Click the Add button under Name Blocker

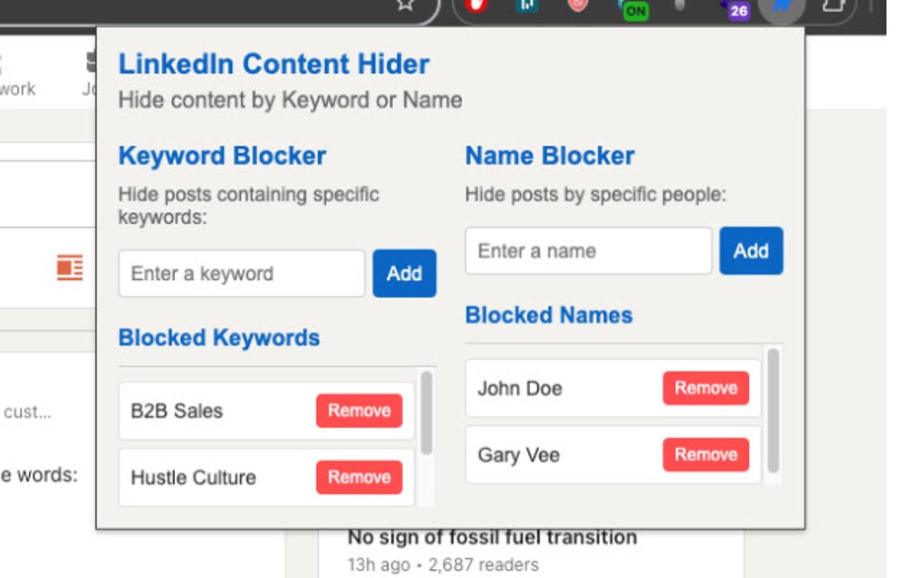(751, 251)
